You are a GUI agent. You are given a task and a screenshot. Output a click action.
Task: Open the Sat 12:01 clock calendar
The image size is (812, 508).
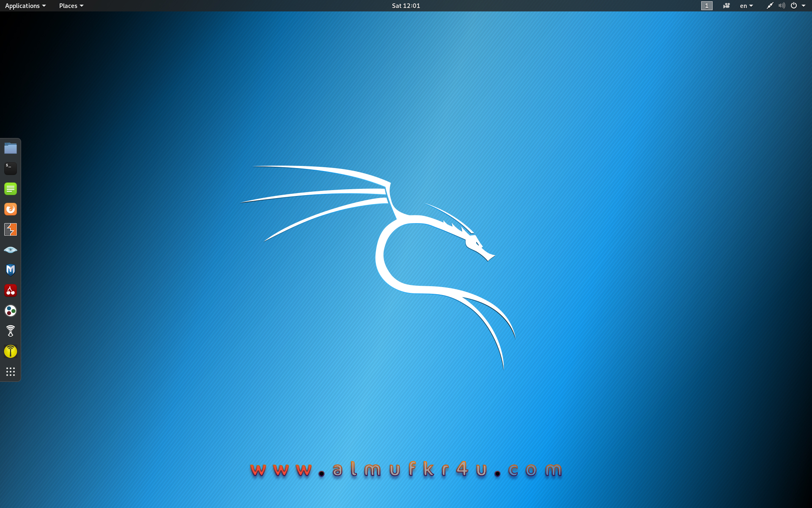coord(406,6)
